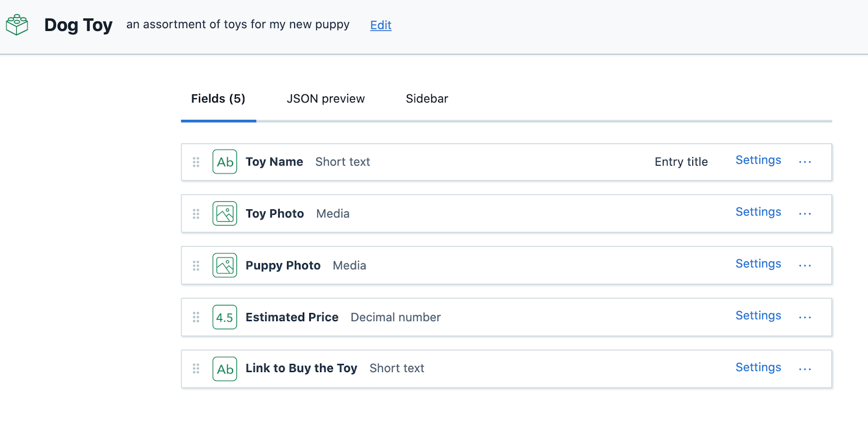
Task: Grab the drag handle of Toy Name row
Action: (x=196, y=162)
